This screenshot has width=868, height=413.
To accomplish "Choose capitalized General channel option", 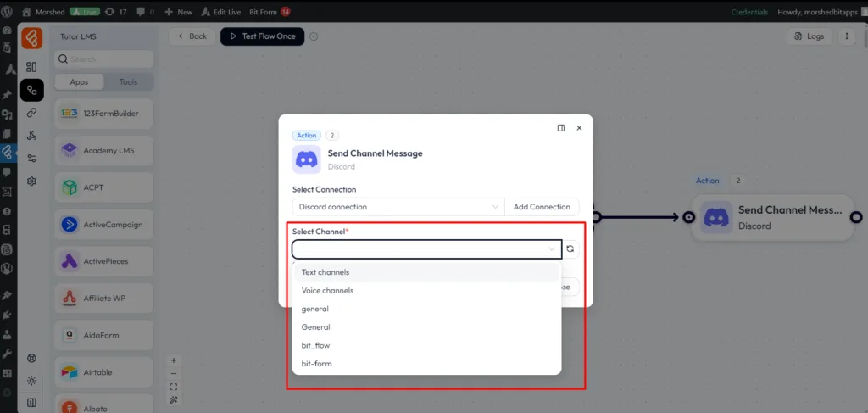I will tap(427, 327).
